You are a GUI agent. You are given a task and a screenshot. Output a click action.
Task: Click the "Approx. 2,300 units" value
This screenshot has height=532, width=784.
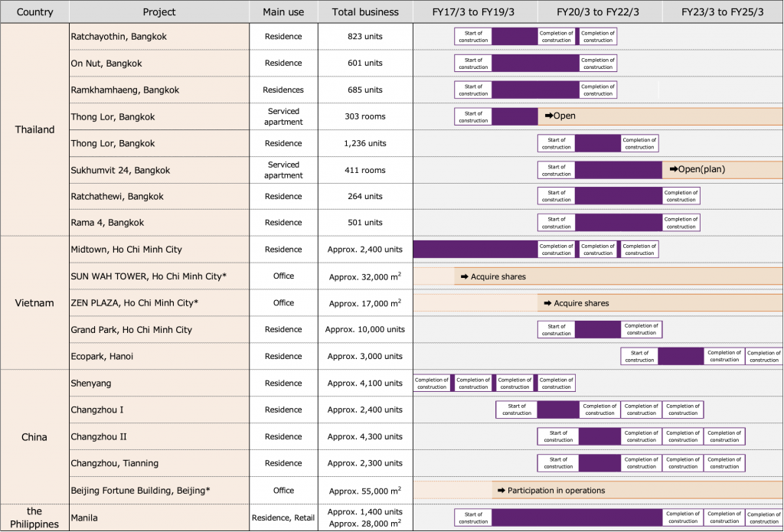pos(365,464)
